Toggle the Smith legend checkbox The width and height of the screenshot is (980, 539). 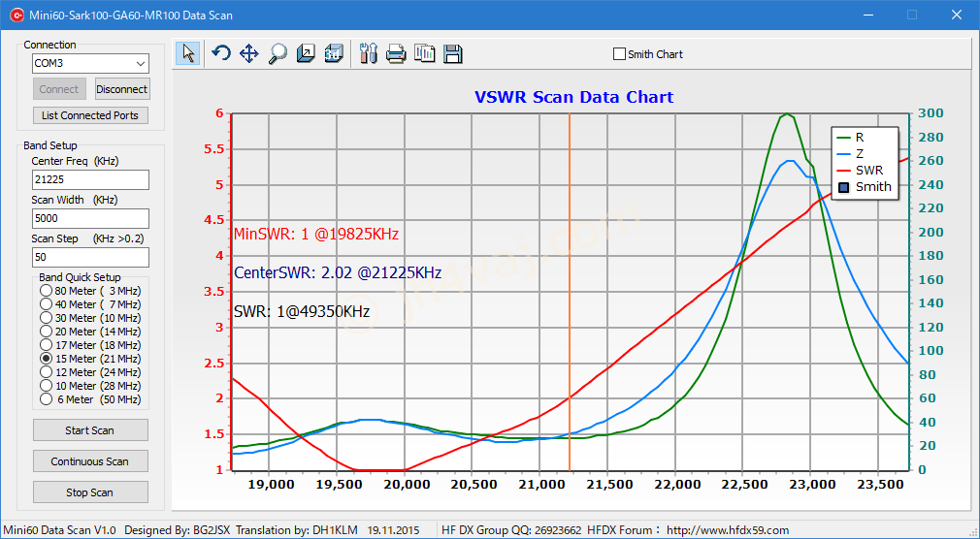coord(844,187)
